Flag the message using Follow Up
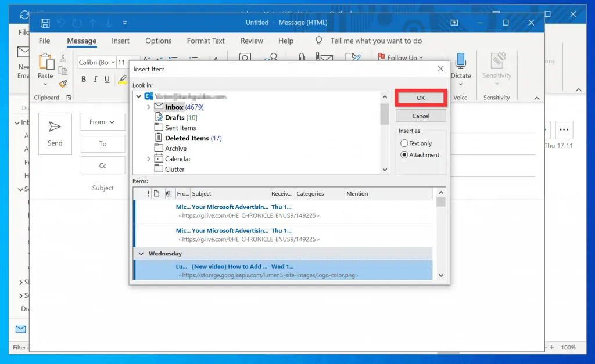Image resolution: width=595 pixels, height=364 pixels. [x=400, y=57]
